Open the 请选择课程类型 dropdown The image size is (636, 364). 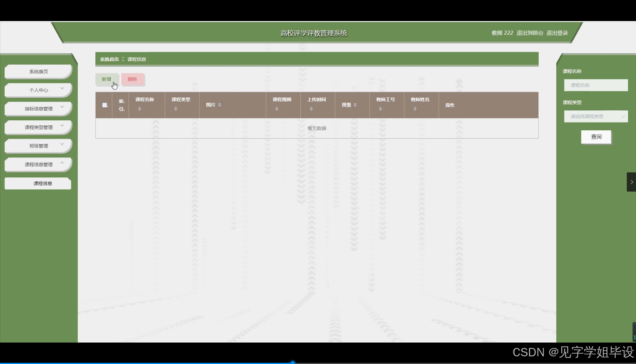coord(596,116)
